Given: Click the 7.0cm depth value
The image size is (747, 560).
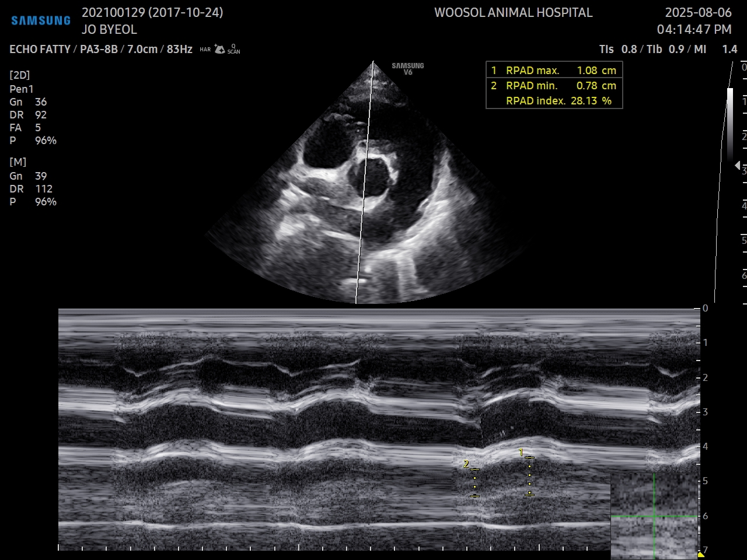Looking at the screenshot, I should tap(142, 50).
